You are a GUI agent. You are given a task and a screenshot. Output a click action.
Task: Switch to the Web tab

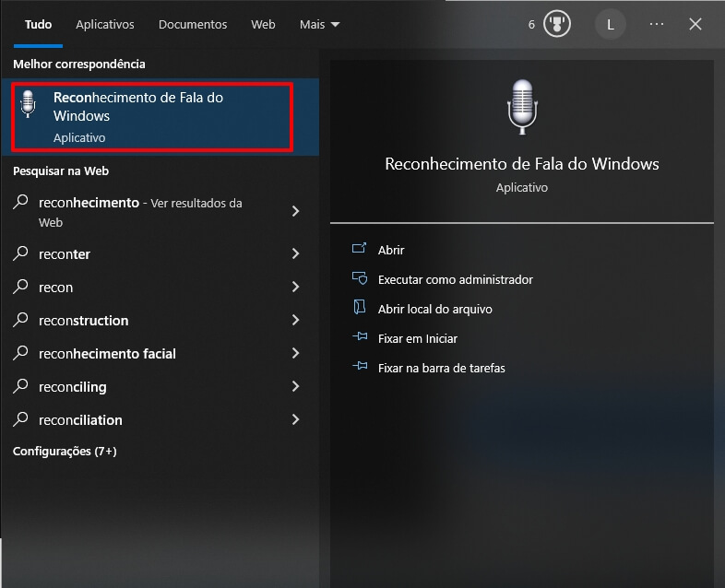[263, 25]
